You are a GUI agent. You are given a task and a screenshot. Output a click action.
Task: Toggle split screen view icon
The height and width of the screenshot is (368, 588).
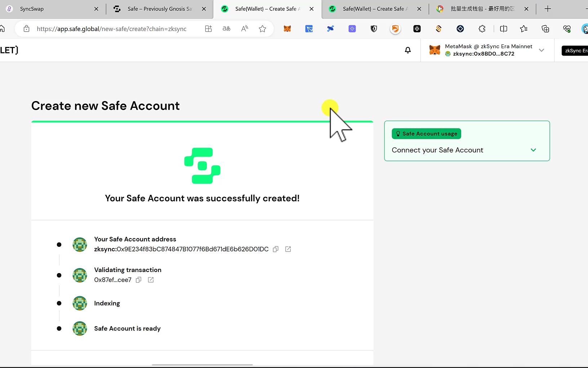tap(504, 29)
